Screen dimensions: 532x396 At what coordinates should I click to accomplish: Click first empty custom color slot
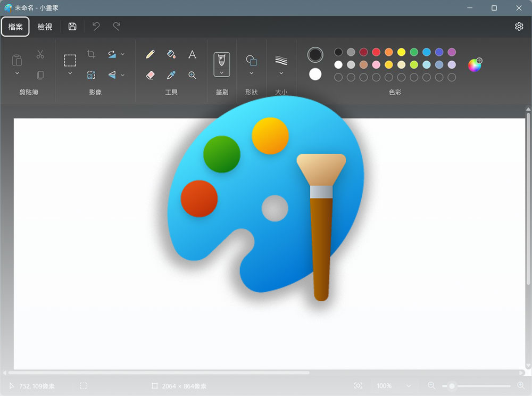[x=338, y=77]
